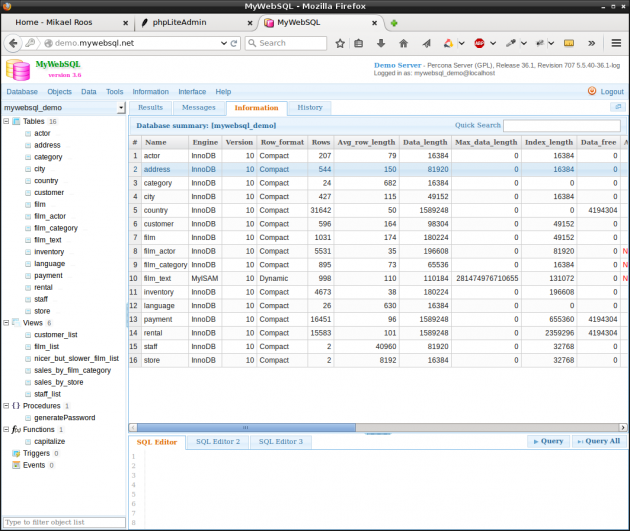Screen dimensions: 630x531
Task: Focus the object list filter field
Action: pyautogui.click(x=64, y=522)
